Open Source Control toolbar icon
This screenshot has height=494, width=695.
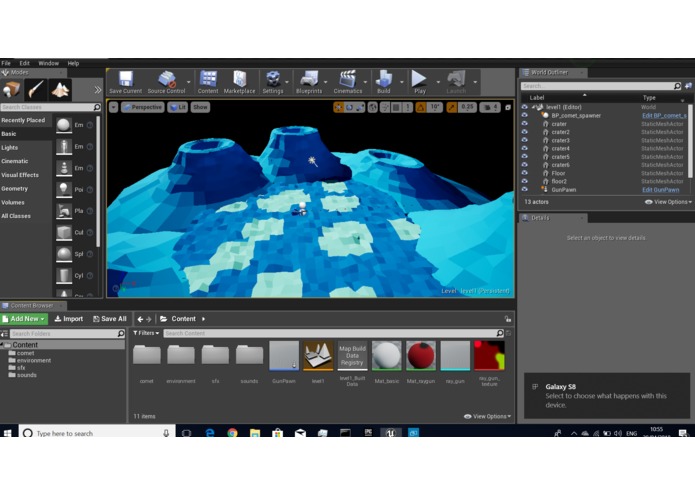click(x=166, y=82)
